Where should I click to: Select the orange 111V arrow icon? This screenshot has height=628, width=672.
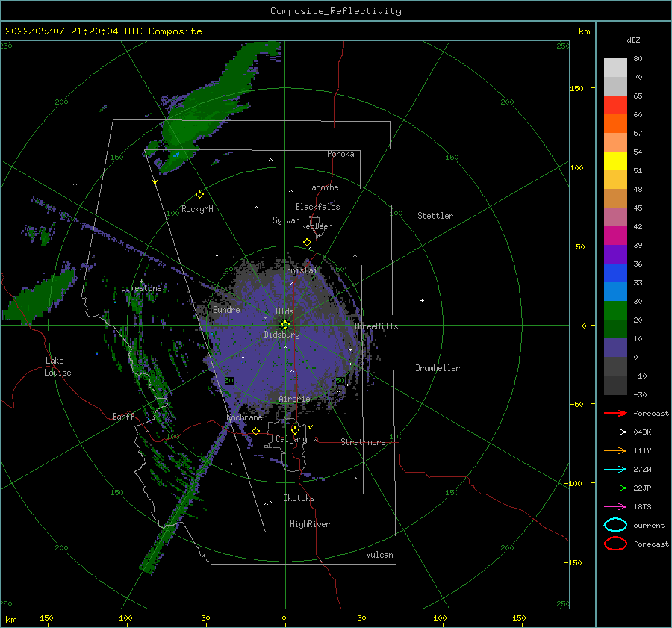pos(615,450)
